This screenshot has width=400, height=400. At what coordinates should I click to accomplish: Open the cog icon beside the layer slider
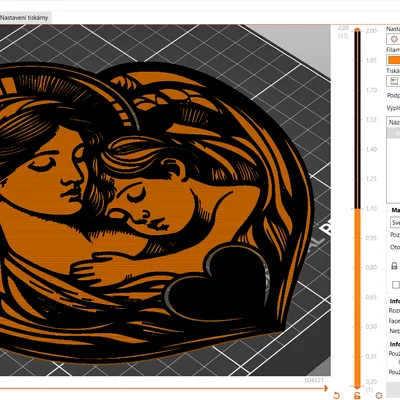(379, 395)
